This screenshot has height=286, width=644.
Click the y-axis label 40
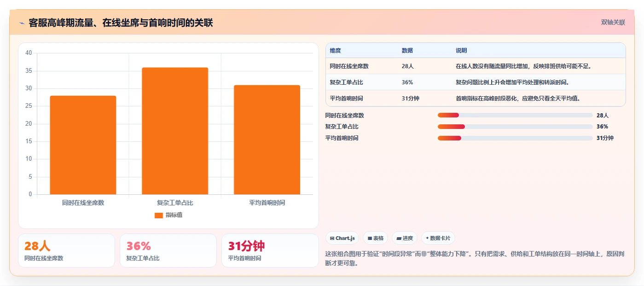click(x=29, y=53)
